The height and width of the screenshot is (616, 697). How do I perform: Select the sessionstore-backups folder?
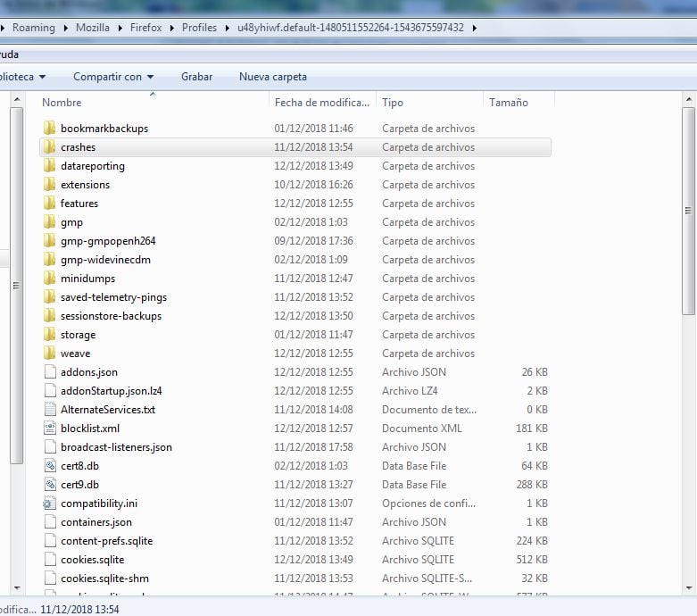tap(111, 316)
